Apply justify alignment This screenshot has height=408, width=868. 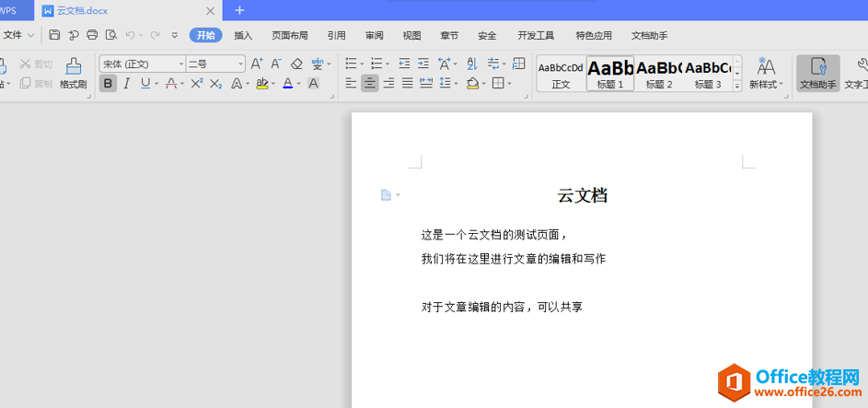408,84
